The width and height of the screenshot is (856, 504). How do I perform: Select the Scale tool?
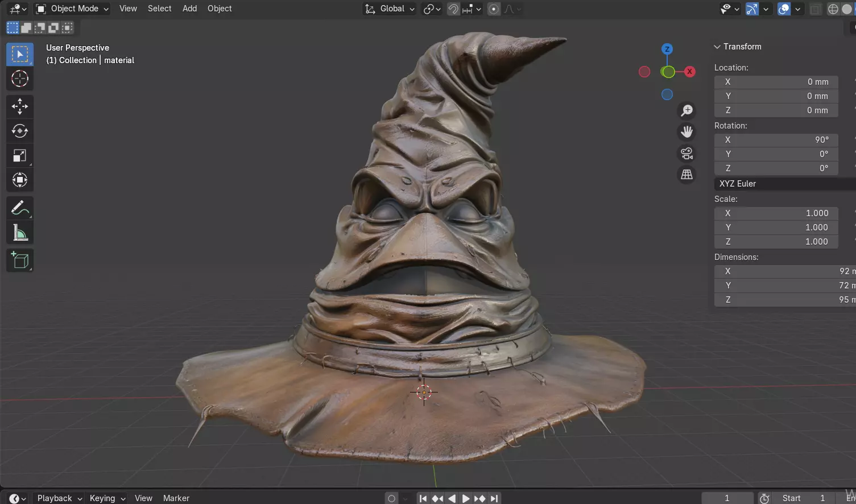(x=20, y=155)
